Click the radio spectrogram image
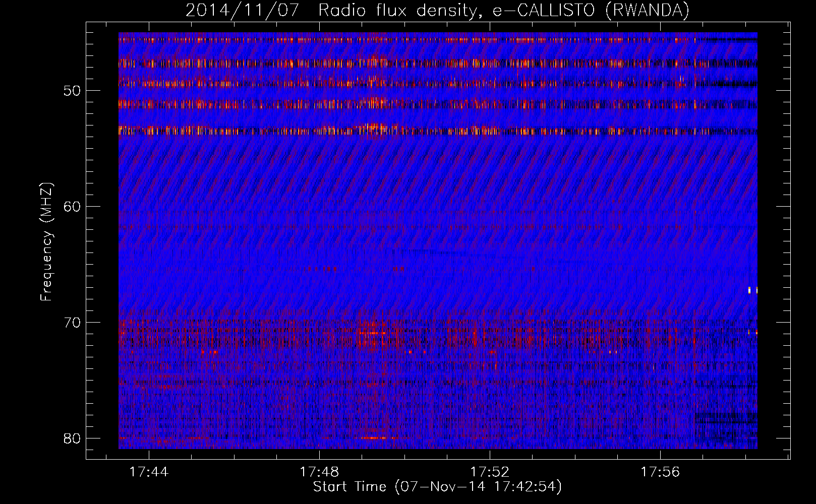 coord(438,240)
